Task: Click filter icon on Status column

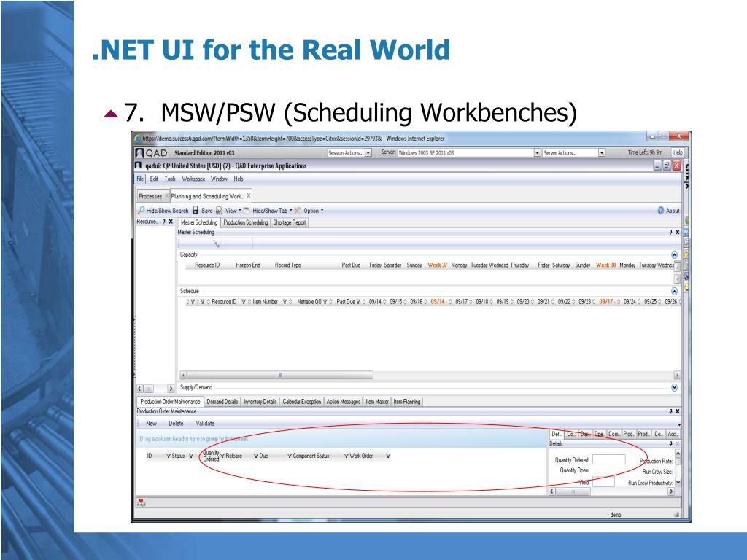Action: (191, 456)
